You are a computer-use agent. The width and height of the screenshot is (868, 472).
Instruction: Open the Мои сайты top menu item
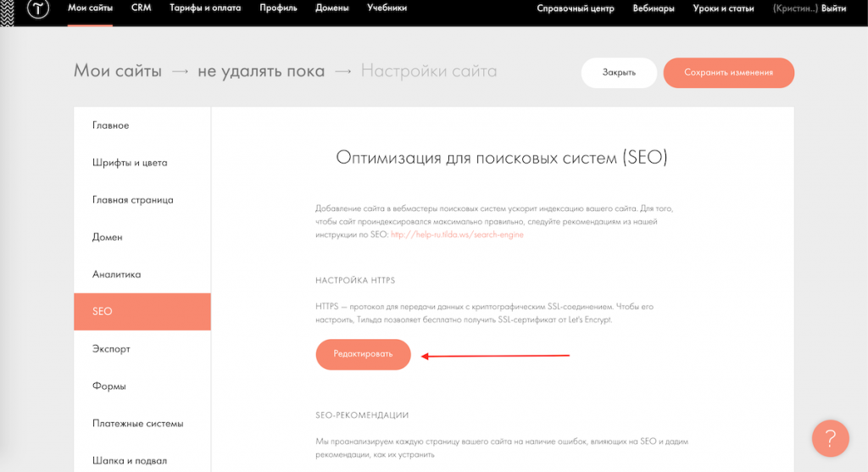click(90, 8)
